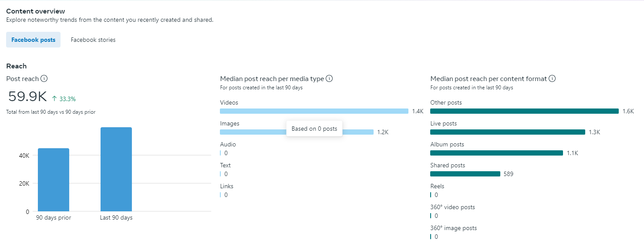The height and width of the screenshot is (244, 644).
Task: Switch to the Facebook posts tab
Action: point(34,40)
